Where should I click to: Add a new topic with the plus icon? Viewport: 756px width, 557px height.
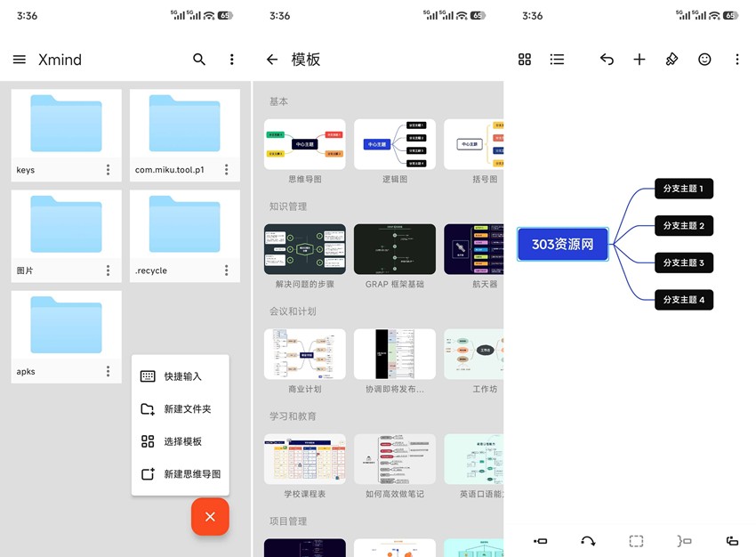[x=639, y=60]
